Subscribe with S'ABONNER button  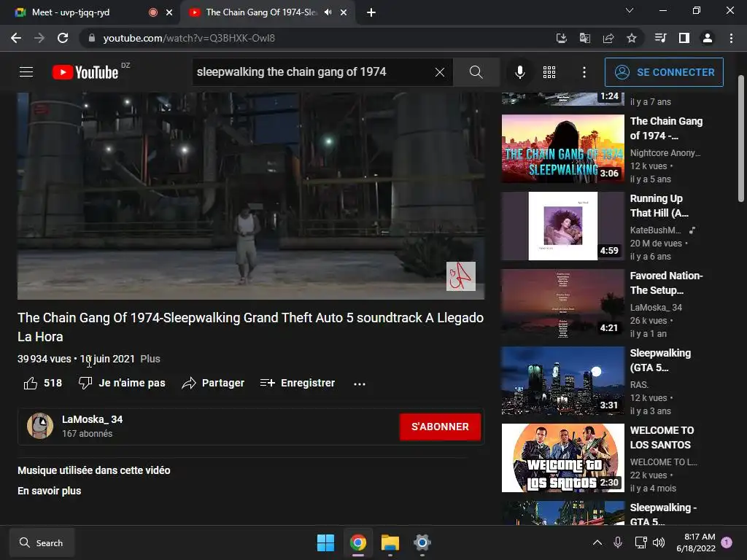[440, 427]
